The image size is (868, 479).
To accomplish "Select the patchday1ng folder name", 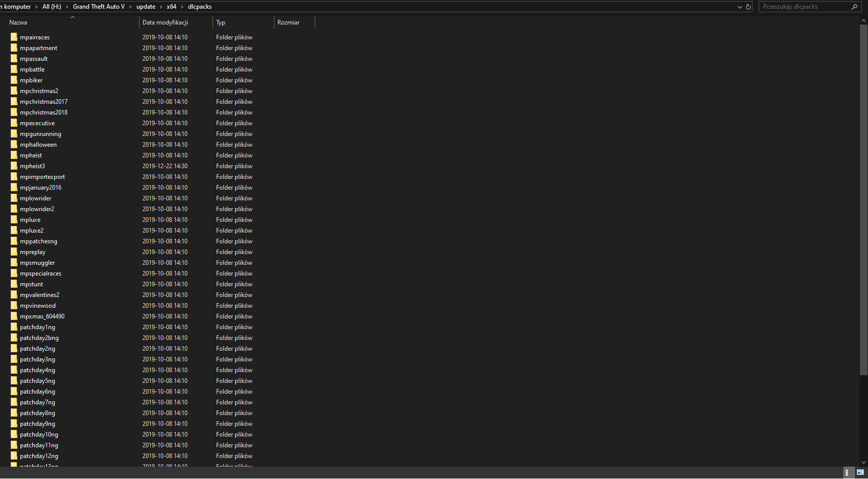I will click(x=37, y=327).
